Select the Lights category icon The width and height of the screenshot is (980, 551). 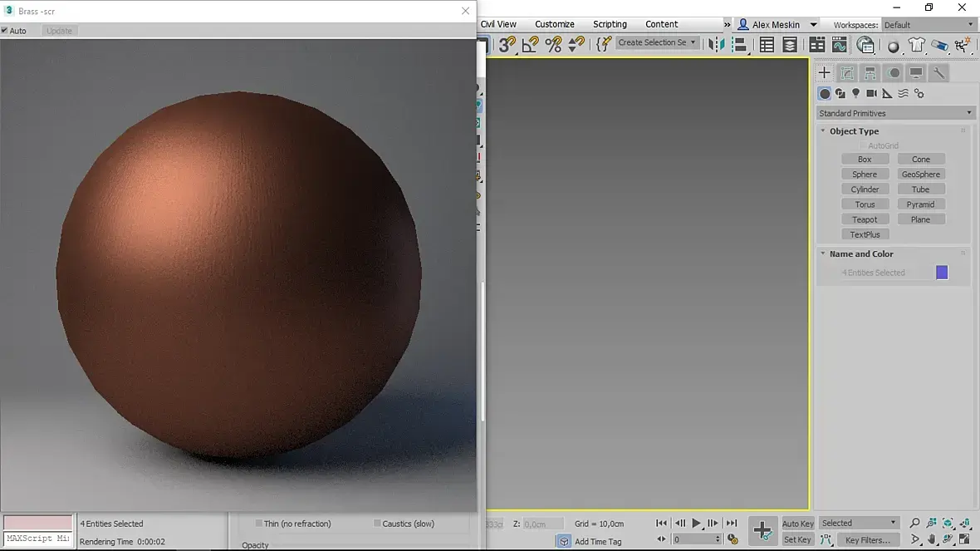[x=855, y=94]
